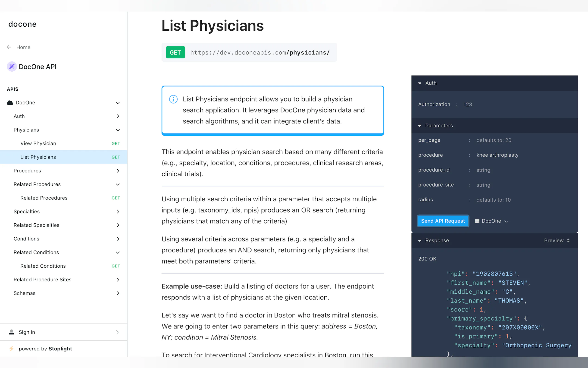
Task: Collapse the Response section
Action: (x=420, y=241)
